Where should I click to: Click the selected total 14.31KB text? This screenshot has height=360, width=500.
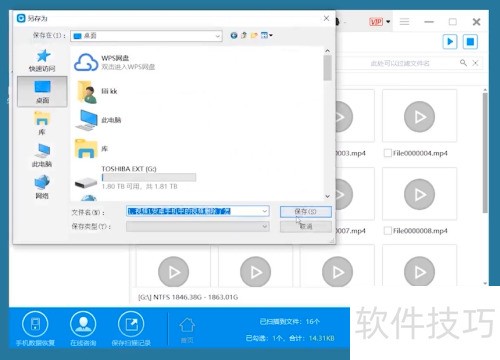point(322,338)
